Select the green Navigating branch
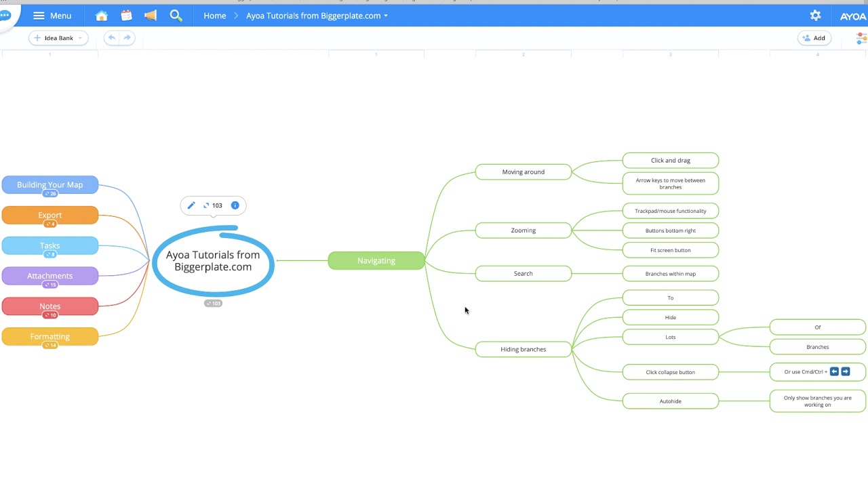Viewport: 868px width, 488px height. [376, 261]
